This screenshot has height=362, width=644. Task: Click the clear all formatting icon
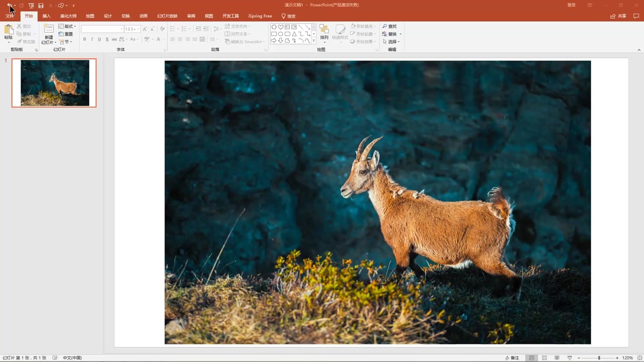pyautogui.click(x=162, y=29)
